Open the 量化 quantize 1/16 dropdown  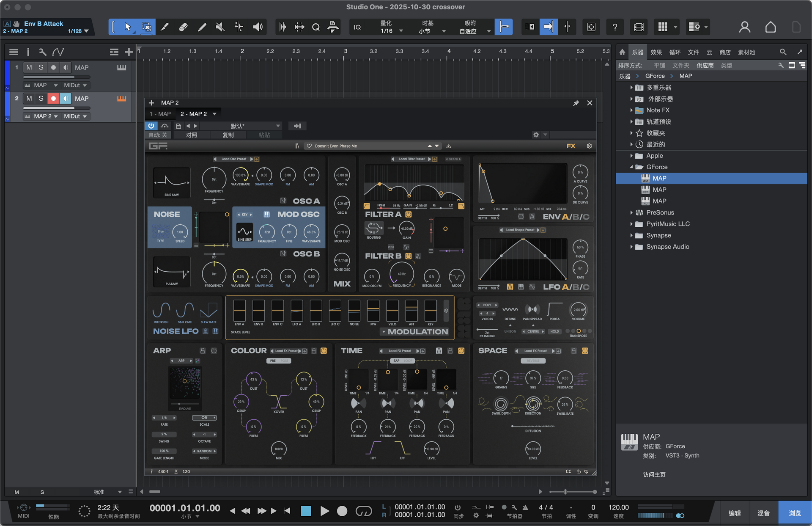pyautogui.click(x=401, y=31)
